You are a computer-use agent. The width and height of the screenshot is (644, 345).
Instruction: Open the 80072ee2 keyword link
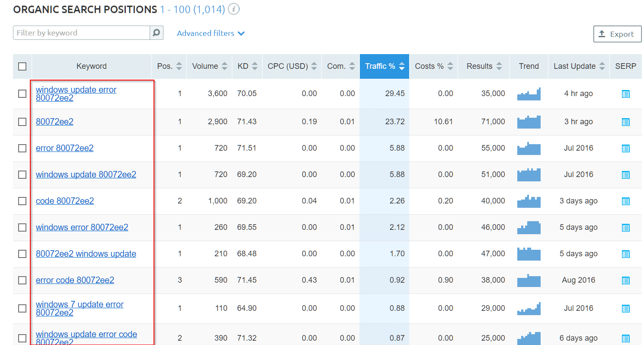coord(54,122)
